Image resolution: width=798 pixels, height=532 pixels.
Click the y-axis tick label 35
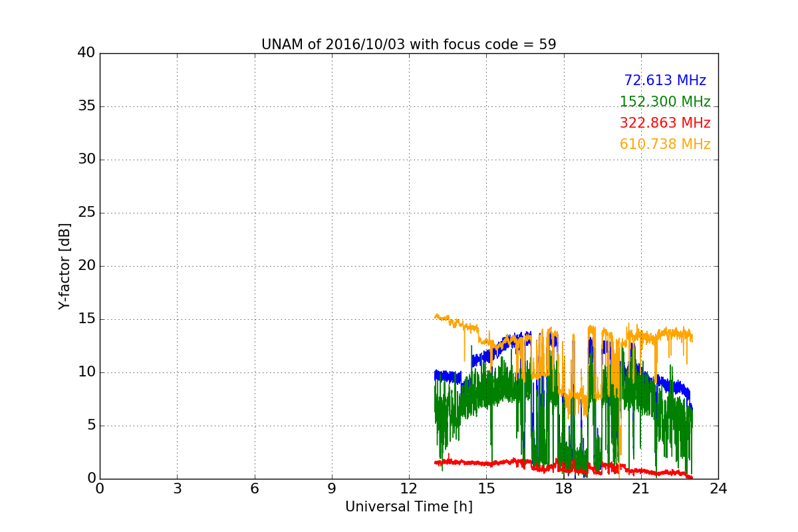point(86,106)
